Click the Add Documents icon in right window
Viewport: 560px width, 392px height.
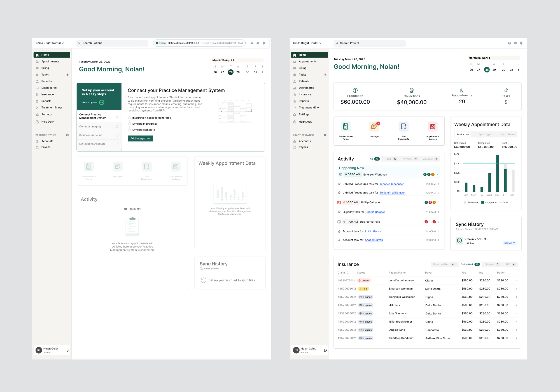[x=403, y=127]
